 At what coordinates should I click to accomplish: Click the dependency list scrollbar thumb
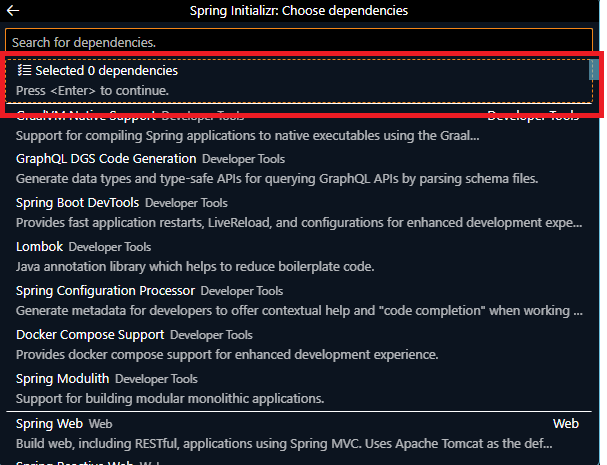[593, 70]
